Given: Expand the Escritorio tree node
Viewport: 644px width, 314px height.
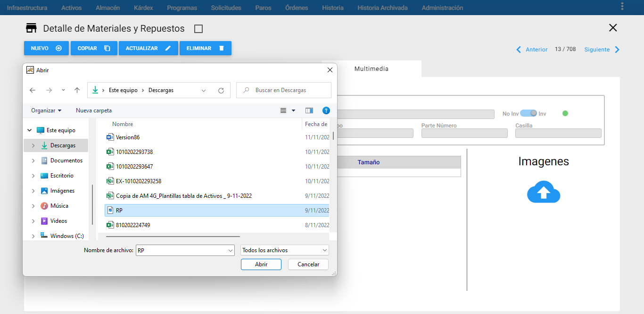Looking at the screenshot, I should (33, 176).
